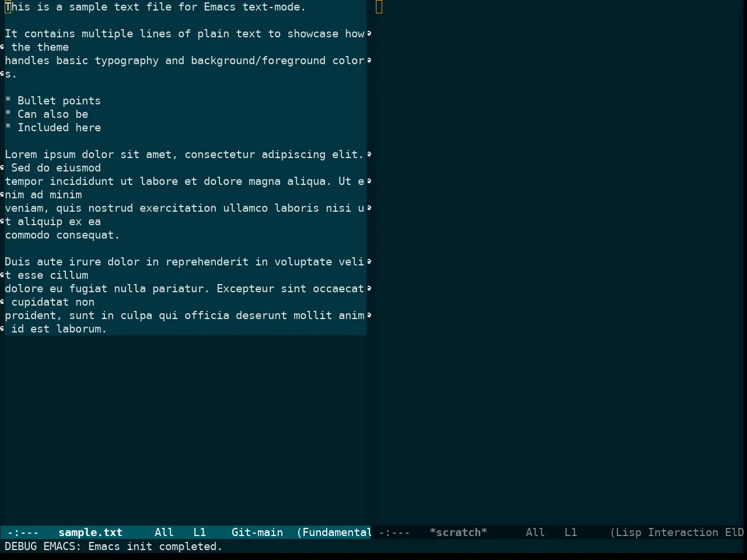Click the All position indicator for *scratch*
Image resolution: width=747 pixels, height=560 pixels.
tap(535, 533)
